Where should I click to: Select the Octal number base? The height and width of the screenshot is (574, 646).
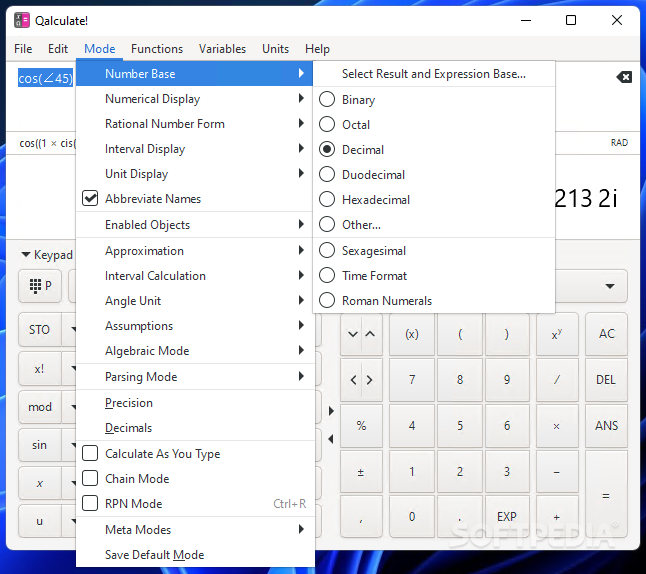tap(434, 124)
